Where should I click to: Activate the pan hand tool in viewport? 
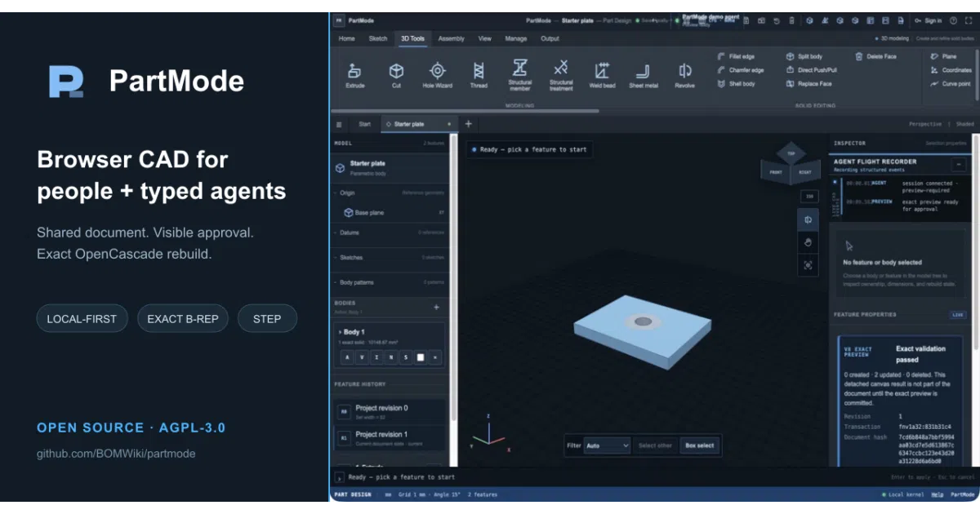point(808,242)
